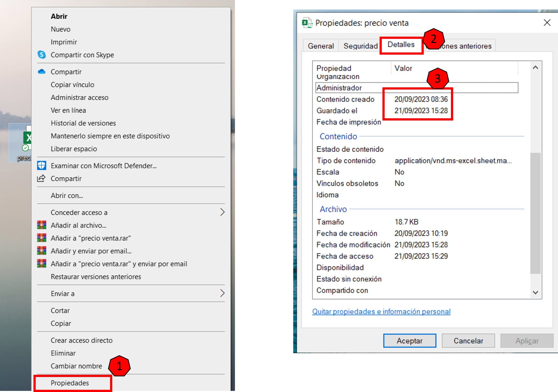This screenshot has width=558, height=392.
Task: Click the Valor column header
Action: pos(454,68)
